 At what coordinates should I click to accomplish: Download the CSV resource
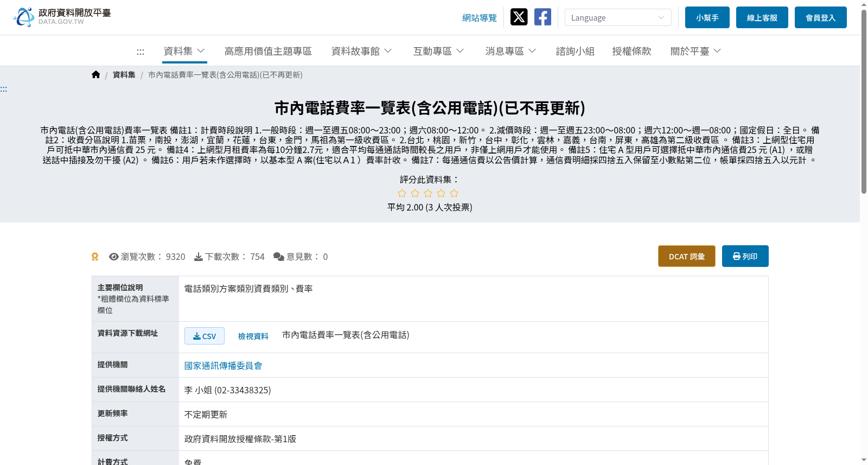(205, 336)
